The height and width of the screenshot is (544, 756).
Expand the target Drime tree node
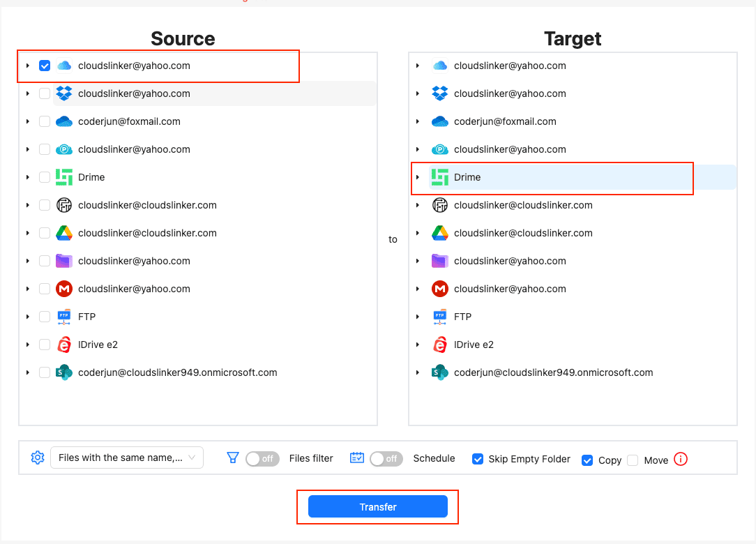pos(417,177)
